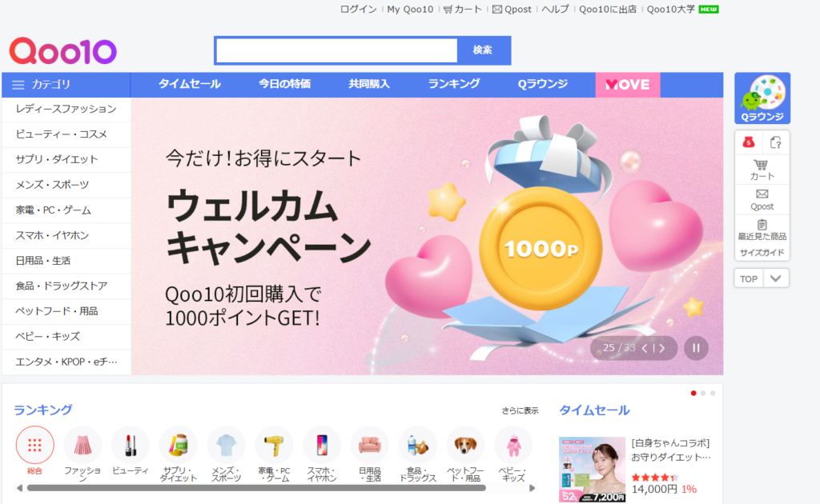820x504 pixels.
Task: Click the 検索 search button
Action: [483, 50]
